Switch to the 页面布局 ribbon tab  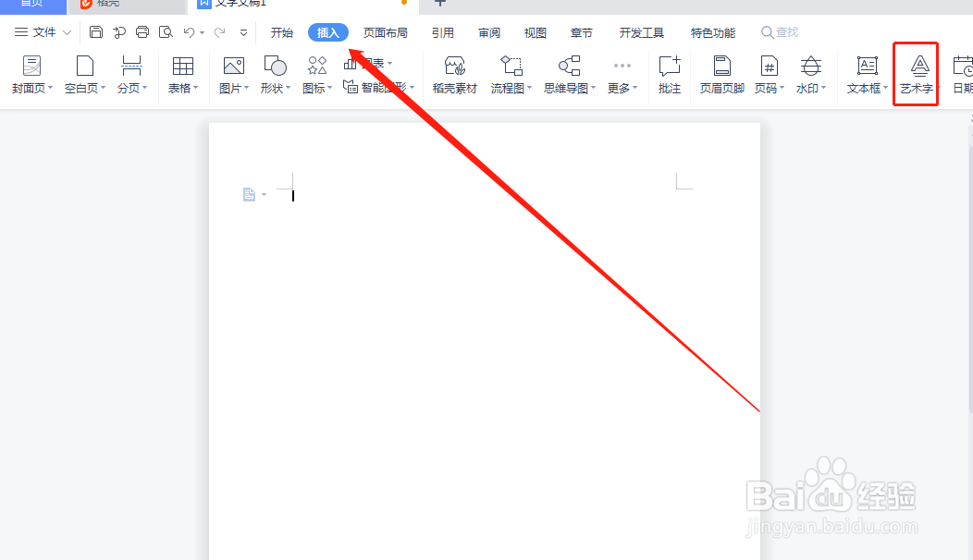click(386, 32)
